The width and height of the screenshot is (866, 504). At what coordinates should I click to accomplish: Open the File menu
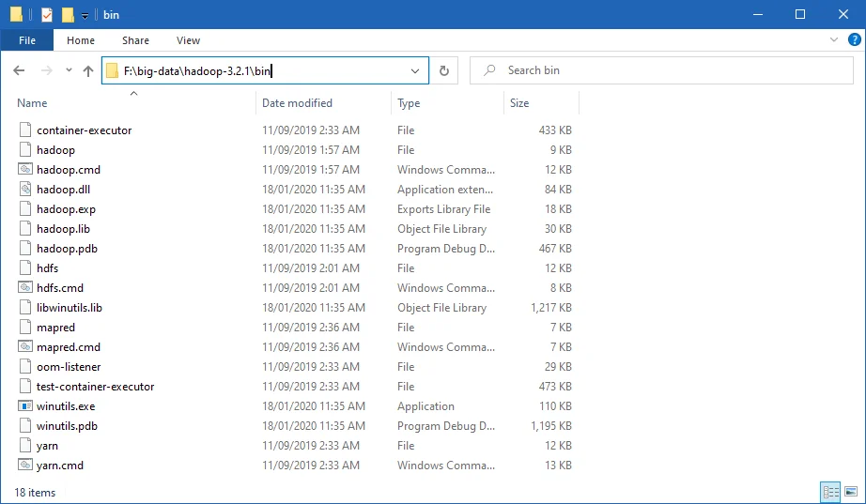click(27, 40)
